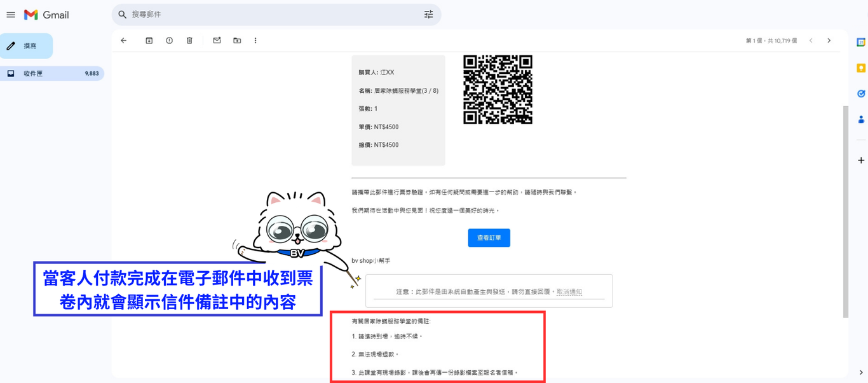Mark this email as unread
Viewport: 868px width, 383px height.
pos(217,41)
